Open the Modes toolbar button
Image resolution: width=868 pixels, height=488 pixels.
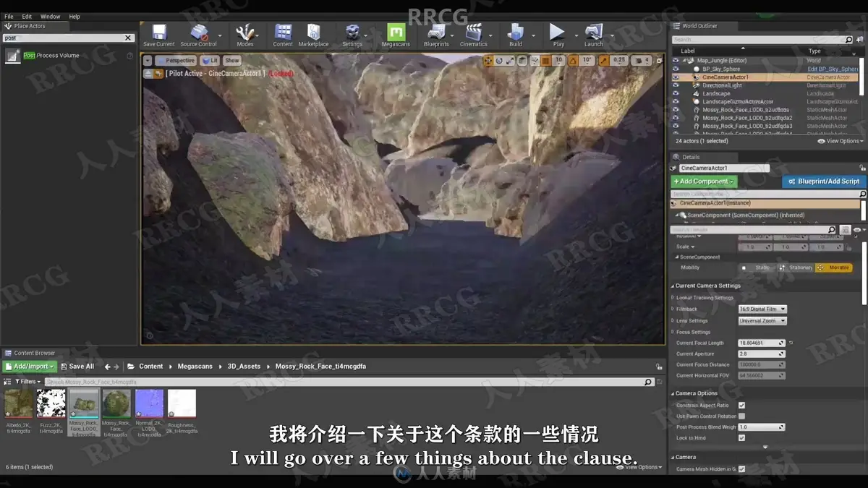point(245,35)
